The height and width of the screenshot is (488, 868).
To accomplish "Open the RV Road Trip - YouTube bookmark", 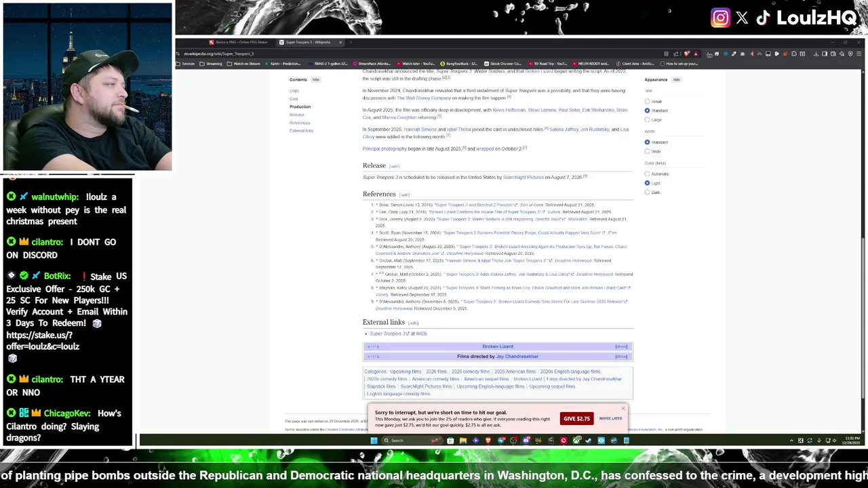I will pos(548,64).
